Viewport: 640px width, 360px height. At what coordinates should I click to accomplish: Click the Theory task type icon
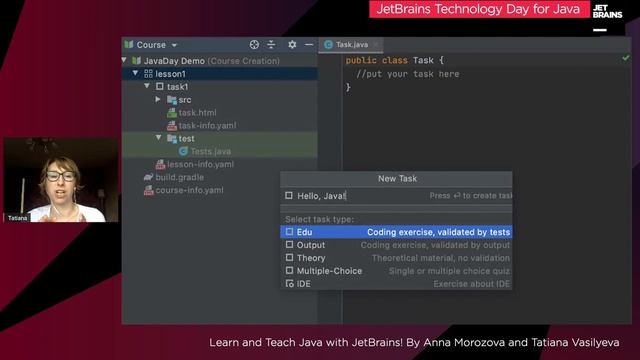289,258
